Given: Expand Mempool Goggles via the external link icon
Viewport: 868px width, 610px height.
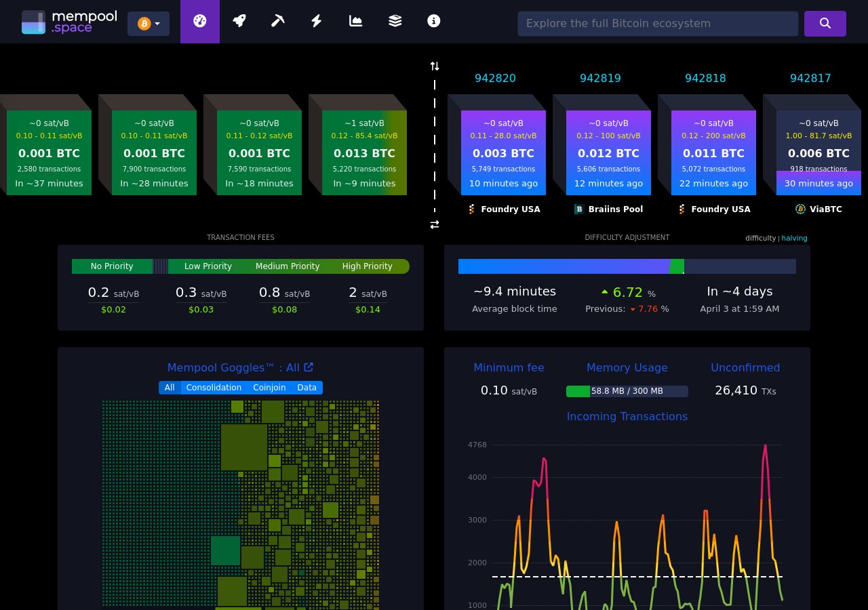Looking at the screenshot, I should coord(309,367).
